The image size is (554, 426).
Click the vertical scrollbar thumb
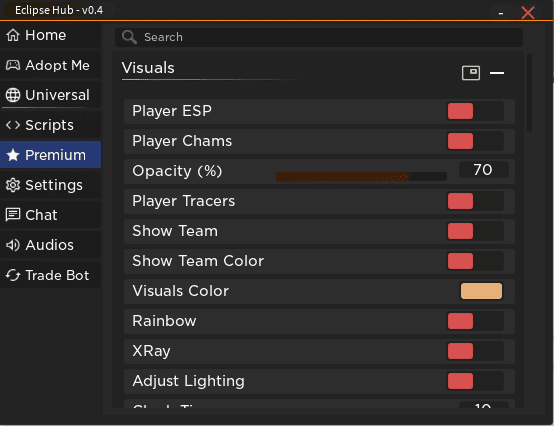[x=529, y=93]
